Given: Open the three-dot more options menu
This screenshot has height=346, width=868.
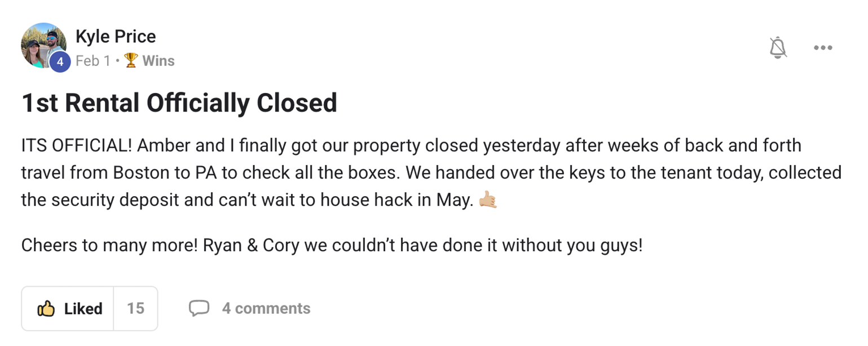Looking at the screenshot, I should 823,48.
